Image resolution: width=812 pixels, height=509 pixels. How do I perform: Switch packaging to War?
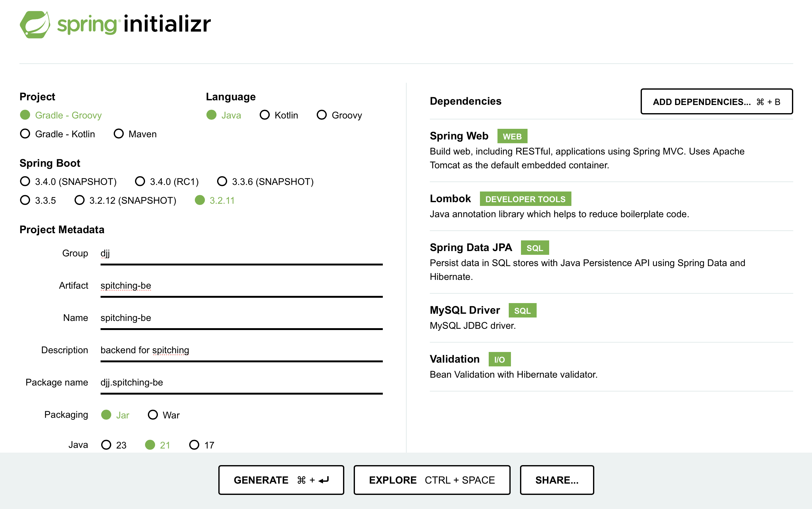(153, 415)
